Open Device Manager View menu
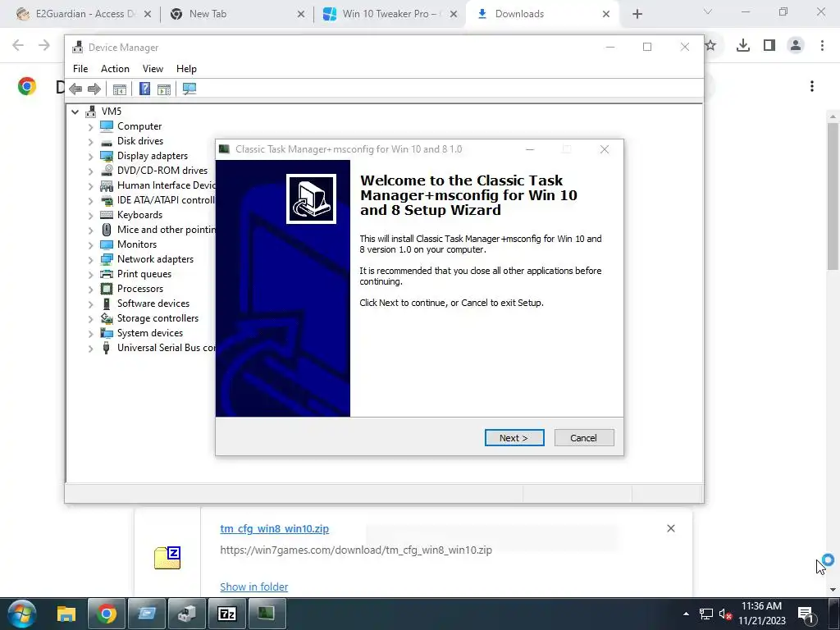Image resolution: width=840 pixels, height=630 pixels. tap(153, 69)
